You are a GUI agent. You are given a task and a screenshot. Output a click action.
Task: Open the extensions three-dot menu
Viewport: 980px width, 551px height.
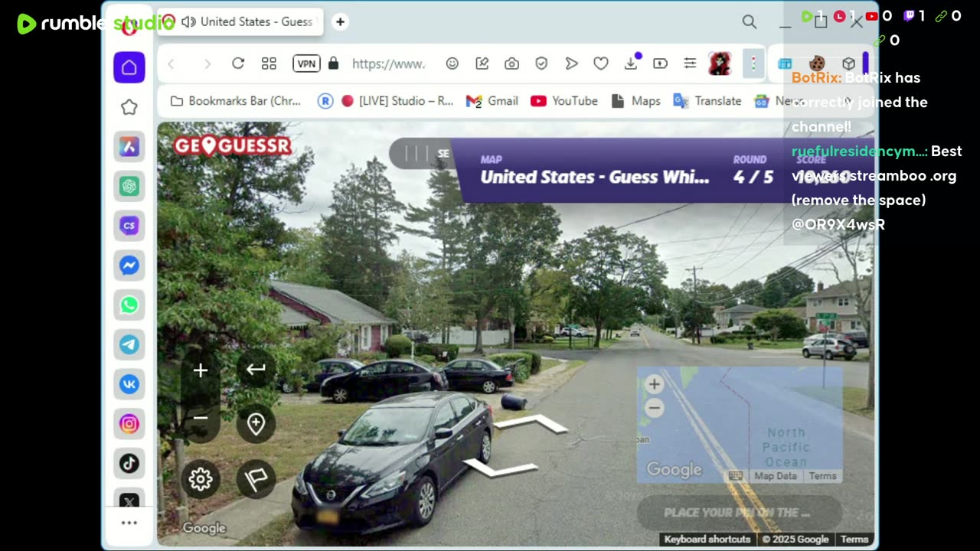[x=753, y=64]
